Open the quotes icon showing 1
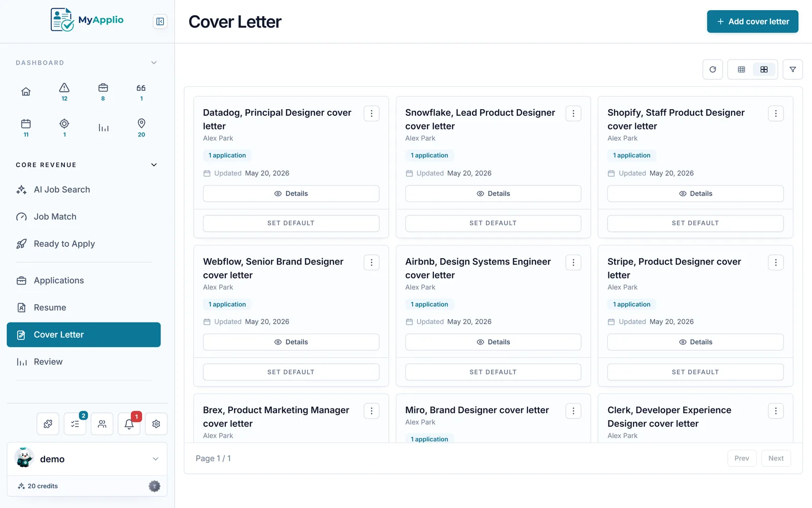812x508 pixels. pos(141,92)
